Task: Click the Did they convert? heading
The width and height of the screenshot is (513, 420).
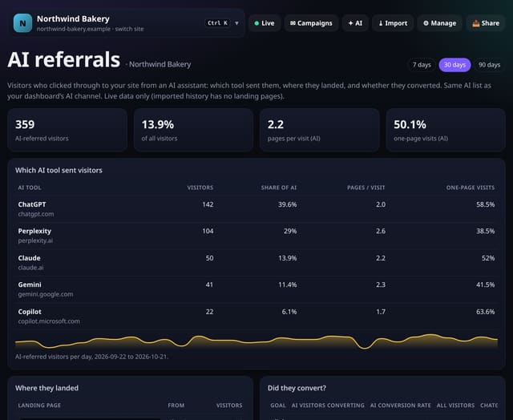Action: [297, 388]
